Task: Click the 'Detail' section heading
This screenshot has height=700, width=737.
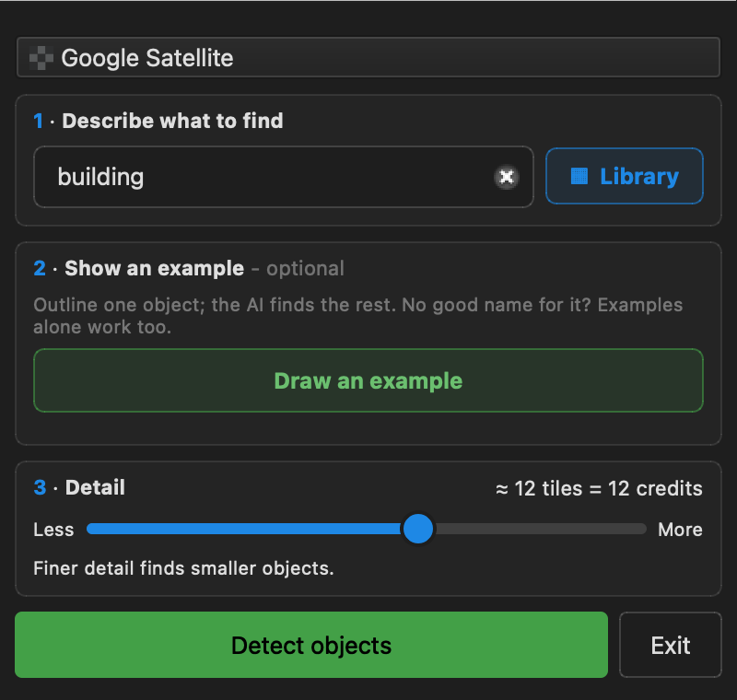Action: (x=95, y=487)
